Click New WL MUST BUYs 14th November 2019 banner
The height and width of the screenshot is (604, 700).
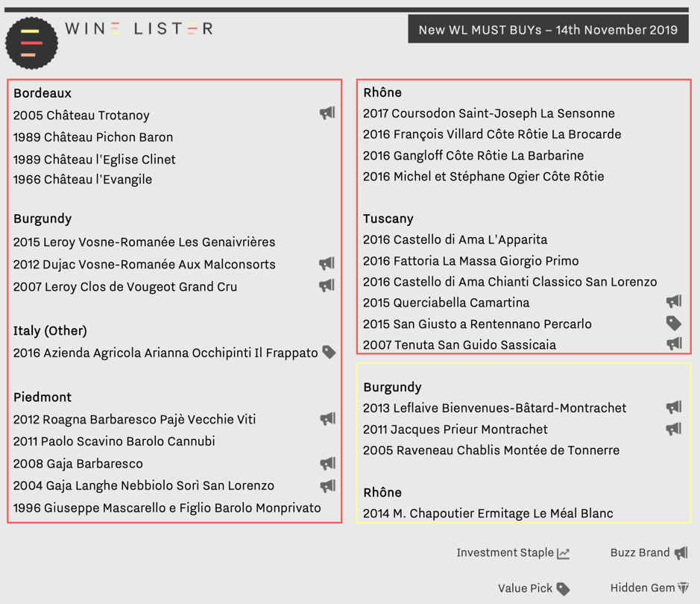(x=548, y=30)
